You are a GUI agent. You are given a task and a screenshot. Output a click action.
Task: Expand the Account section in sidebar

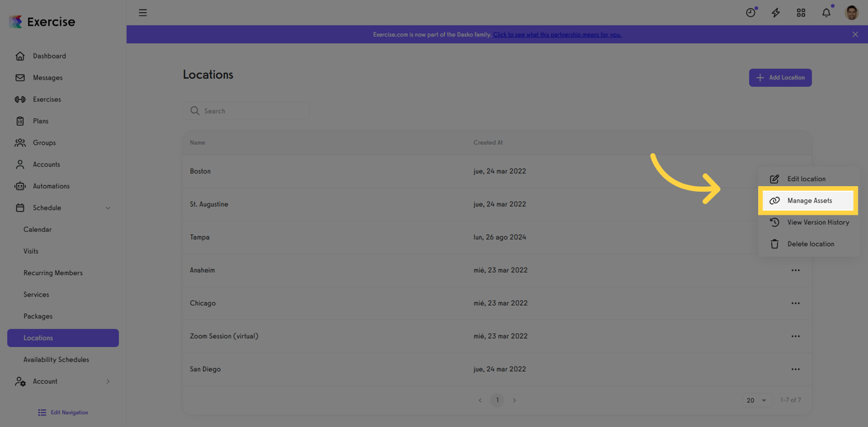(107, 381)
